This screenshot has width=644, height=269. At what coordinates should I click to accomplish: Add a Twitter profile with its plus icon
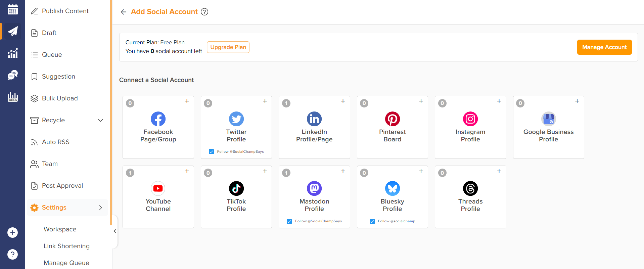pyautogui.click(x=265, y=101)
